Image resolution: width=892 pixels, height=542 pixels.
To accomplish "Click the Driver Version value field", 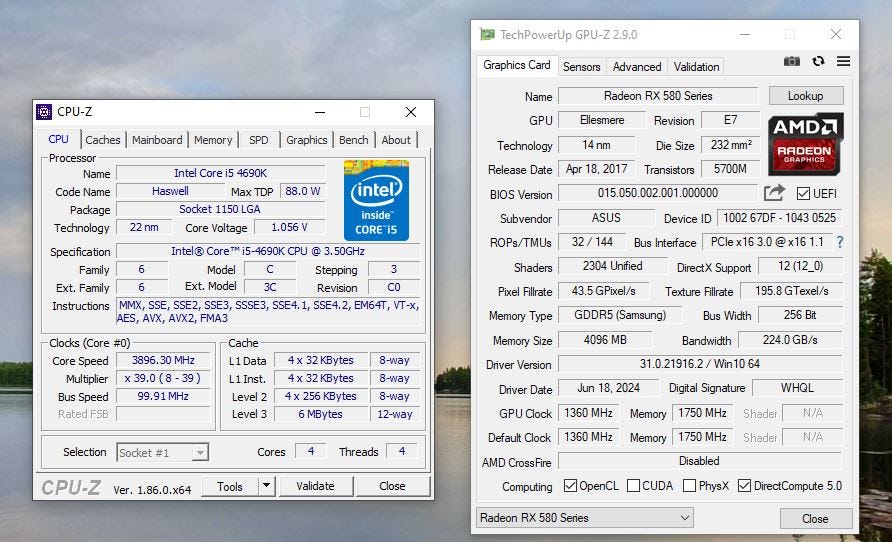I will (700, 363).
